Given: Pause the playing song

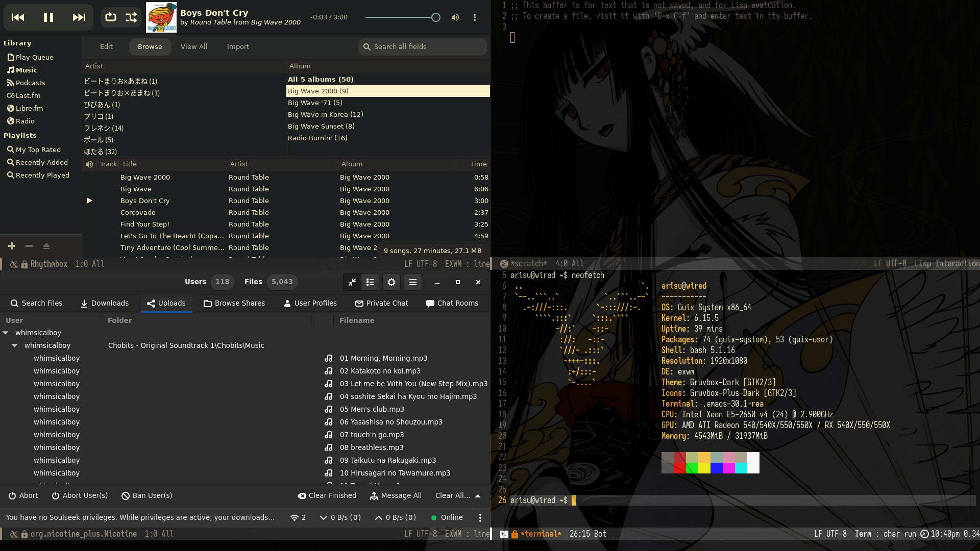Looking at the screenshot, I should 48,17.
